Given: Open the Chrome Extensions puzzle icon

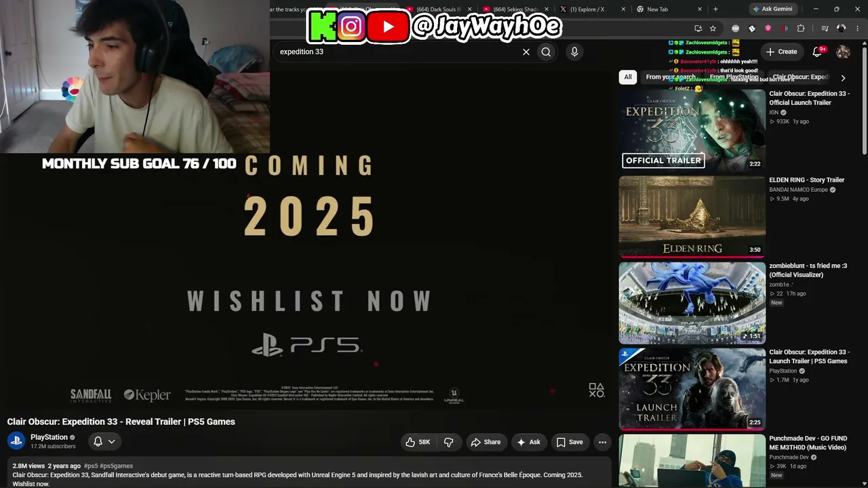Looking at the screenshot, I should coord(801,28).
